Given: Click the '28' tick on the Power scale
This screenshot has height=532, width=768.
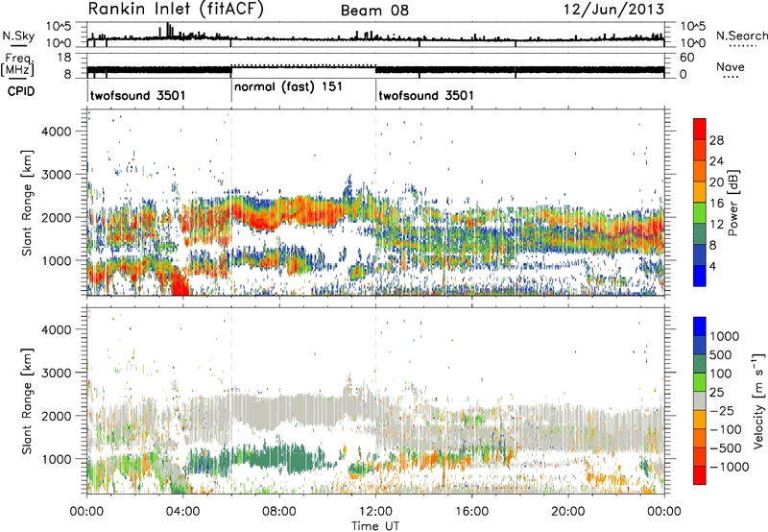Looking at the screenshot, I should point(716,140).
